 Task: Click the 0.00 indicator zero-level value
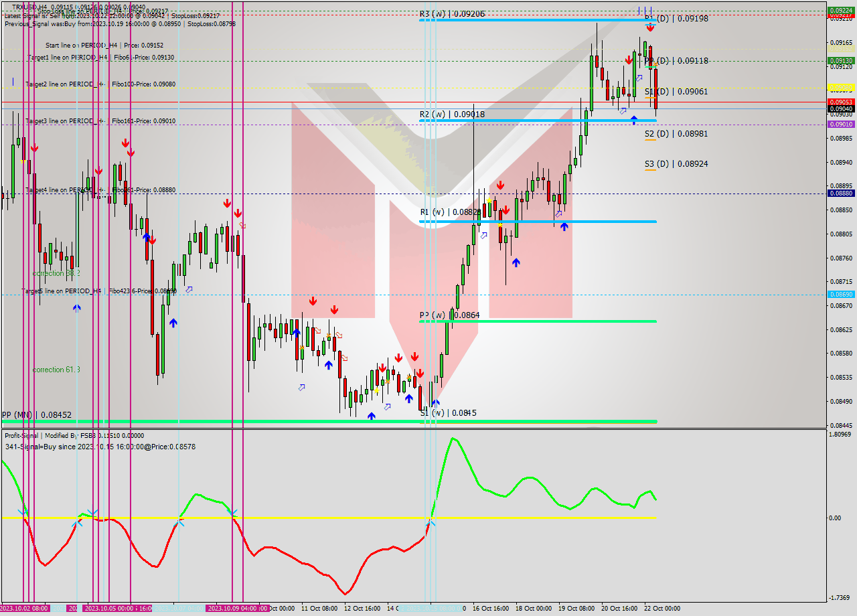click(835, 518)
